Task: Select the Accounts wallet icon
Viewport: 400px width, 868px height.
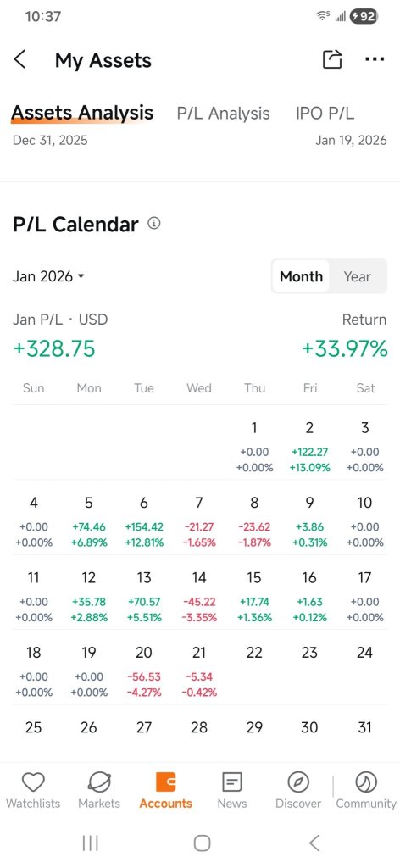Action: point(165,782)
